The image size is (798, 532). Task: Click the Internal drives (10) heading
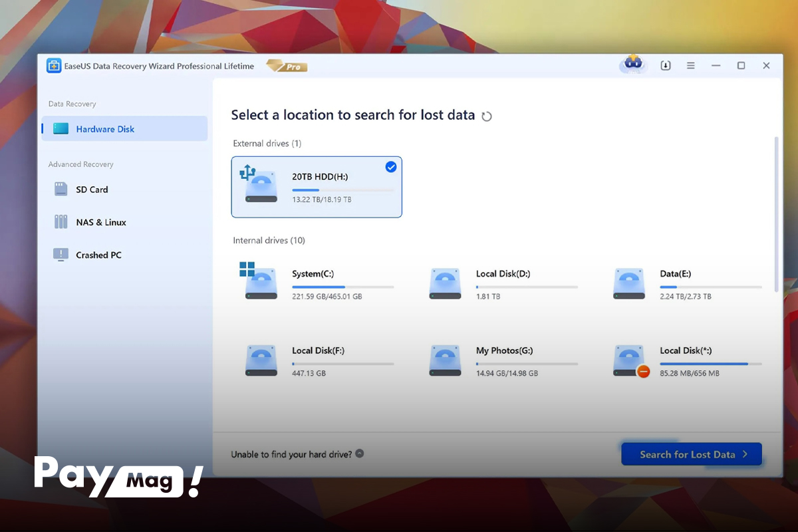coord(269,241)
